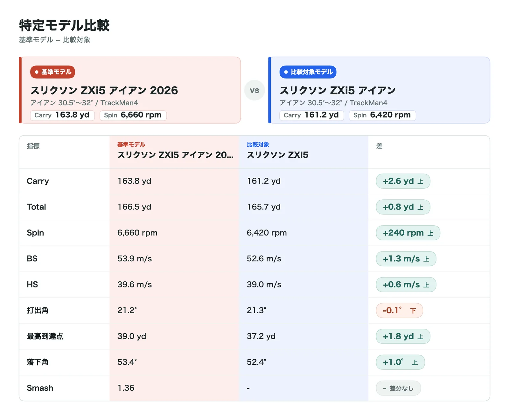The height and width of the screenshot is (420, 509).
Task: Select the スリクソン ZXi5 アイアン comparison card title
Action: coord(338,90)
